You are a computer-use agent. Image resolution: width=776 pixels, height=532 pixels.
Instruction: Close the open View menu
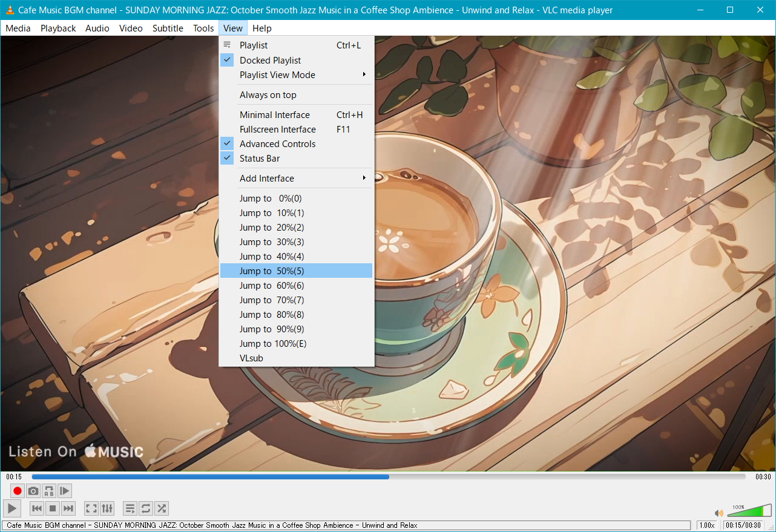click(x=233, y=28)
